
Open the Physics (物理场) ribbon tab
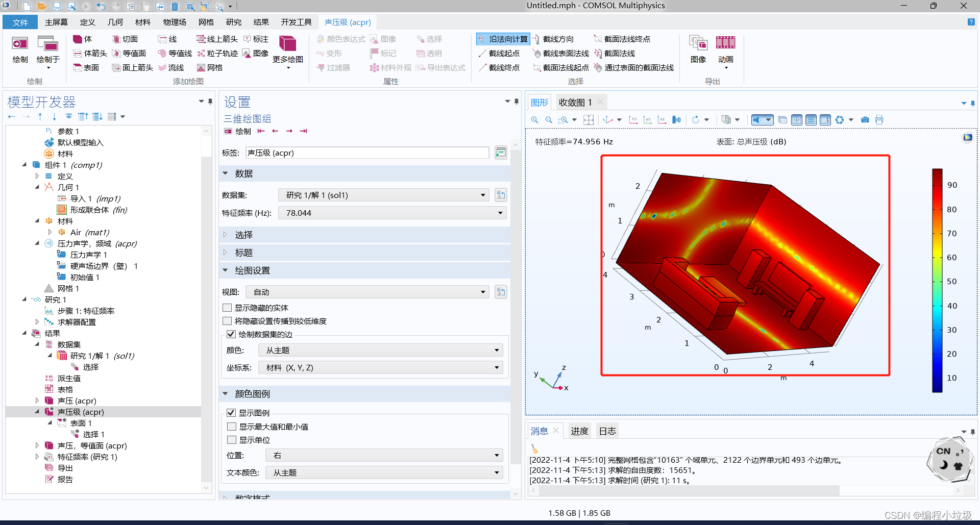tap(175, 22)
